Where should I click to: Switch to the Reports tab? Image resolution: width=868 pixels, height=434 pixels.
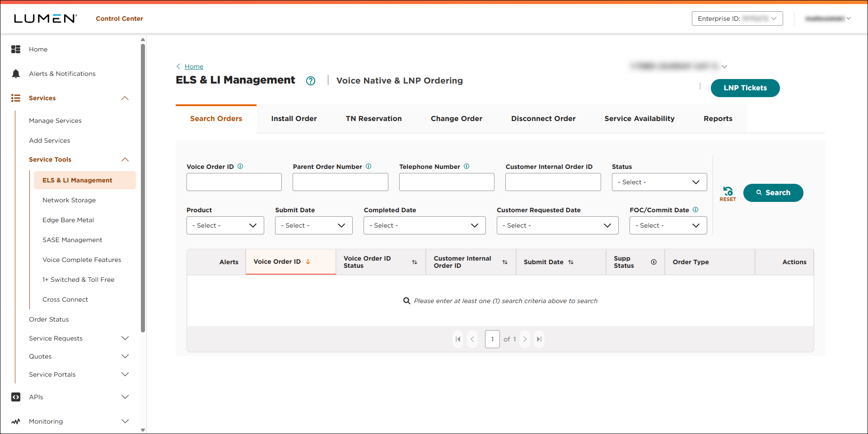click(718, 119)
